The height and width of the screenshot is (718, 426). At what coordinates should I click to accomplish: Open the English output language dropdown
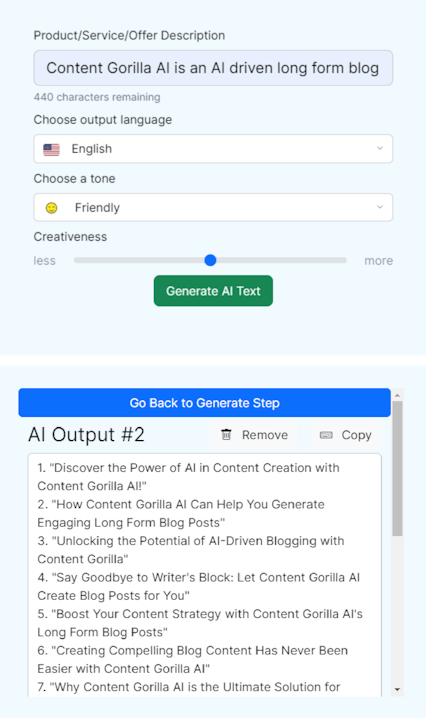coord(213,149)
